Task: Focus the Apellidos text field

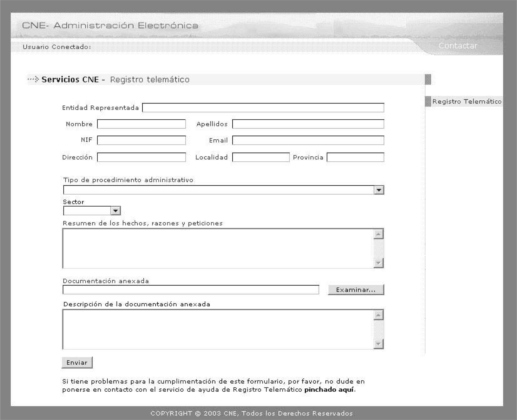Action: (x=308, y=124)
